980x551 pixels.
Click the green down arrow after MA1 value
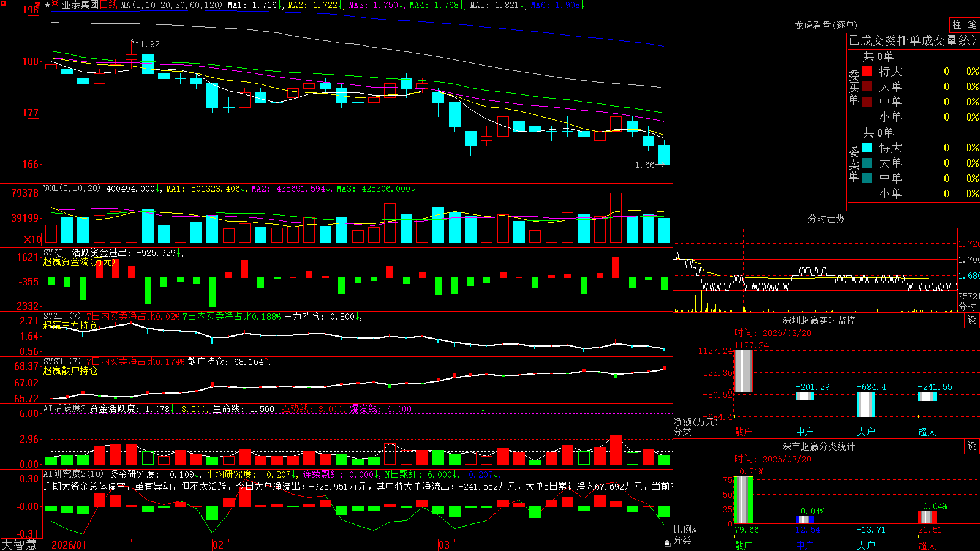(x=281, y=5)
